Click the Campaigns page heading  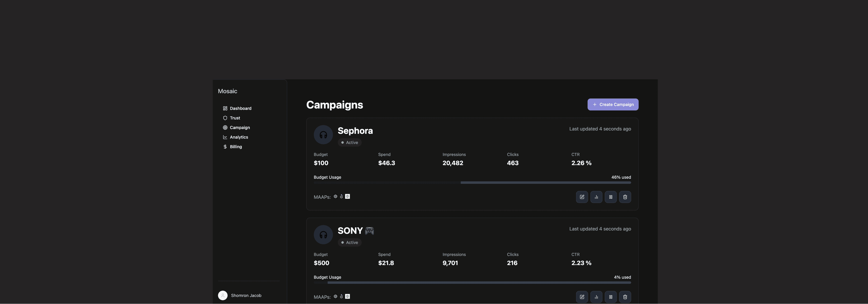(x=335, y=105)
